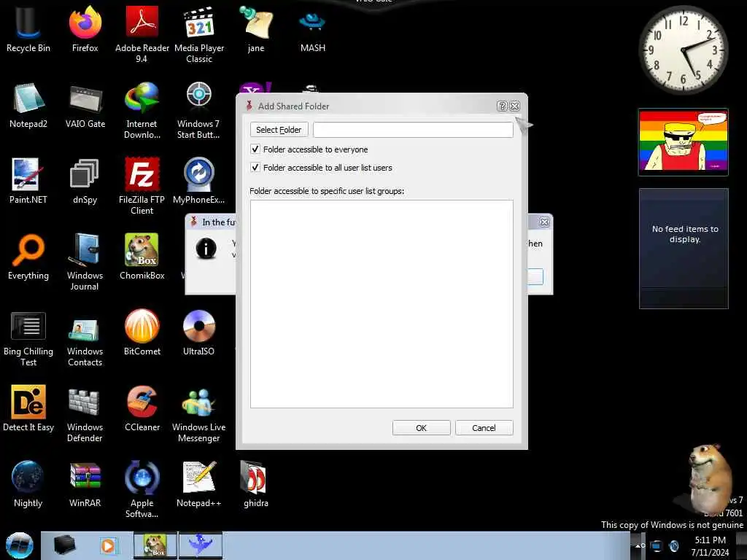Click inside the user list groups box
Viewport: 747px width, 560px height.
[x=382, y=304]
